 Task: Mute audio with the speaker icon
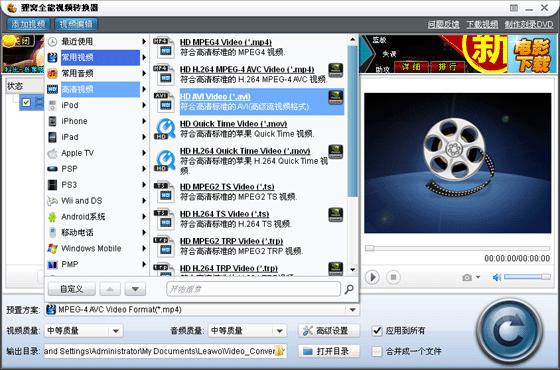[497, 278]
